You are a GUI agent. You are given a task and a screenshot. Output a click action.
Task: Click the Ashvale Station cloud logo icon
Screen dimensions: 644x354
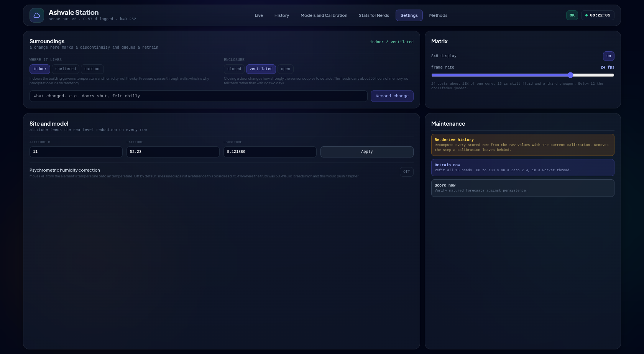point(37,15)
